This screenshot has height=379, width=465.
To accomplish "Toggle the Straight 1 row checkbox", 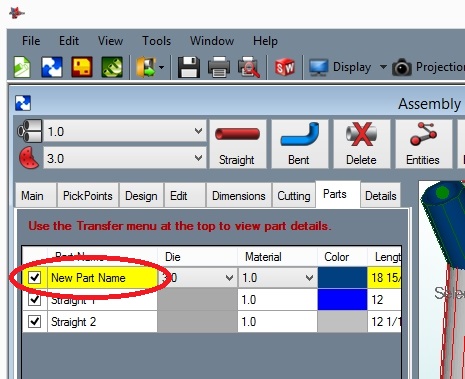I will [35, 300].
